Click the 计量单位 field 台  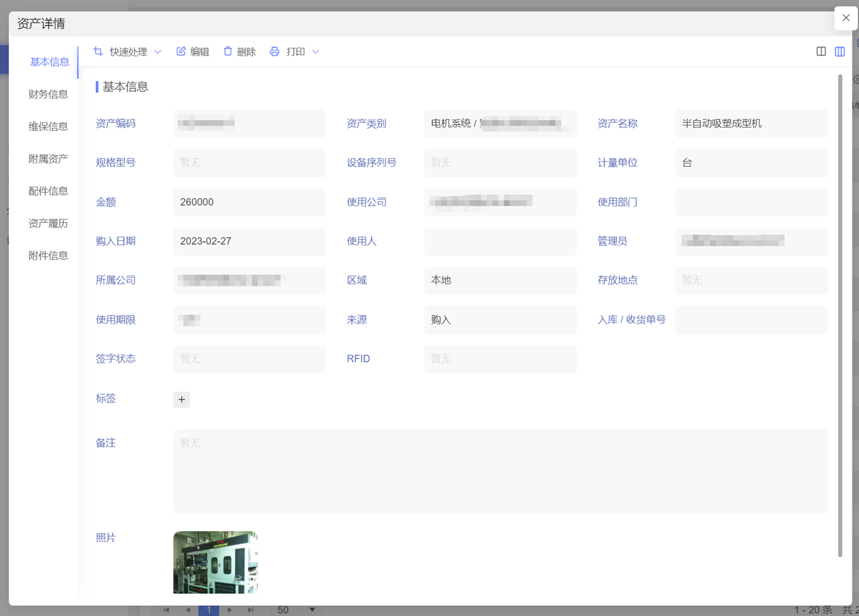(x=751, y=163)
